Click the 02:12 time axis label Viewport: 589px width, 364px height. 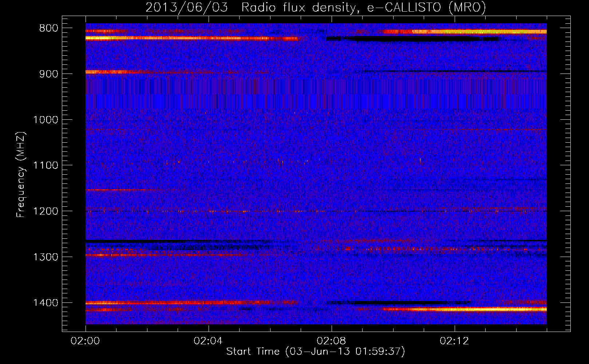click(x=454, y=341)
